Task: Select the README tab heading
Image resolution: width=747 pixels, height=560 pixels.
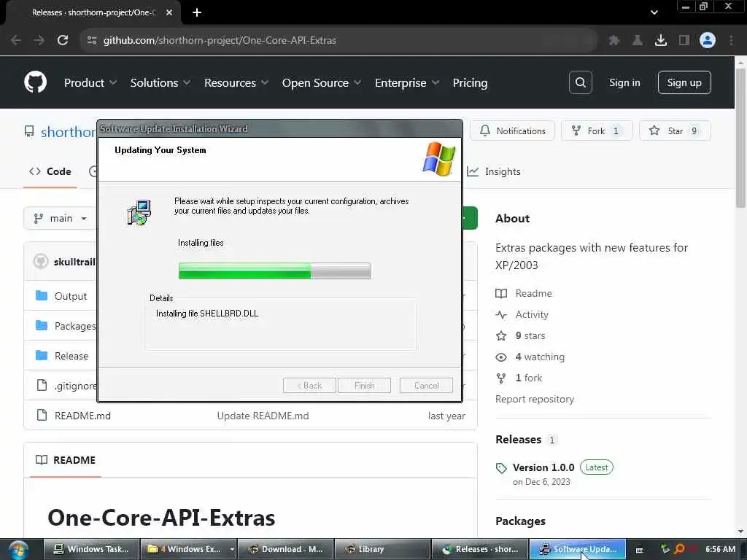Action: point(66,460)
